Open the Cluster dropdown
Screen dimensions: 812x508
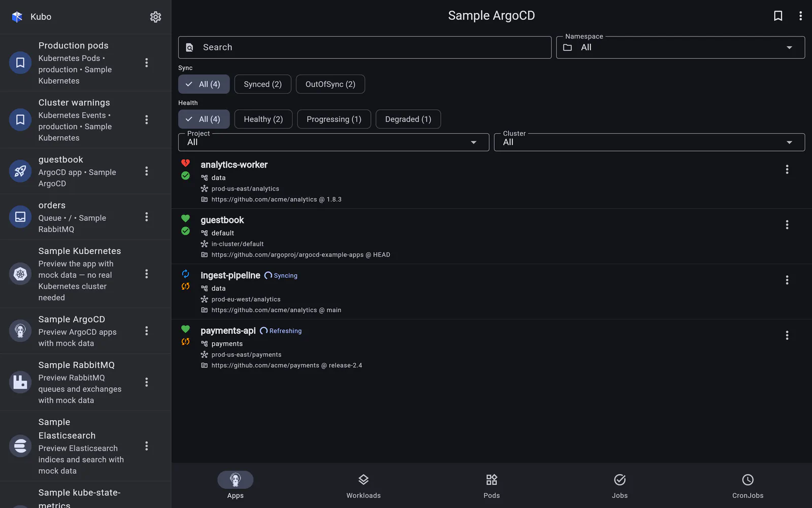[x=650, y=142]
